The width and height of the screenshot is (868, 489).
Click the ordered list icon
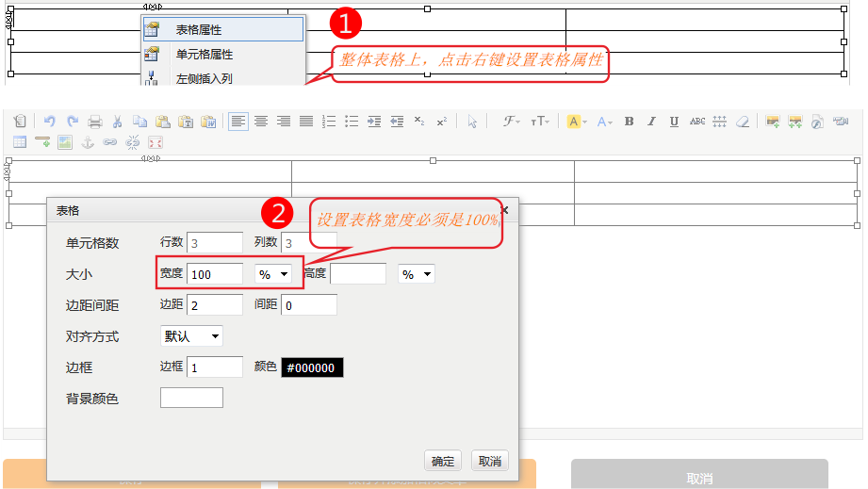point(329,122)
